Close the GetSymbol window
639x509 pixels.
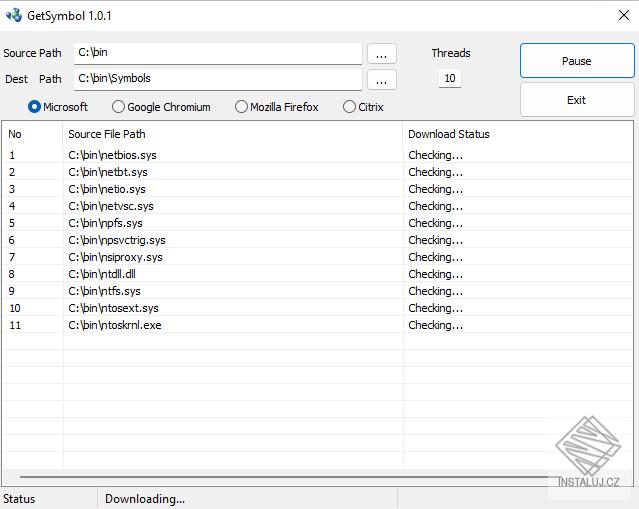pos(624,15)
